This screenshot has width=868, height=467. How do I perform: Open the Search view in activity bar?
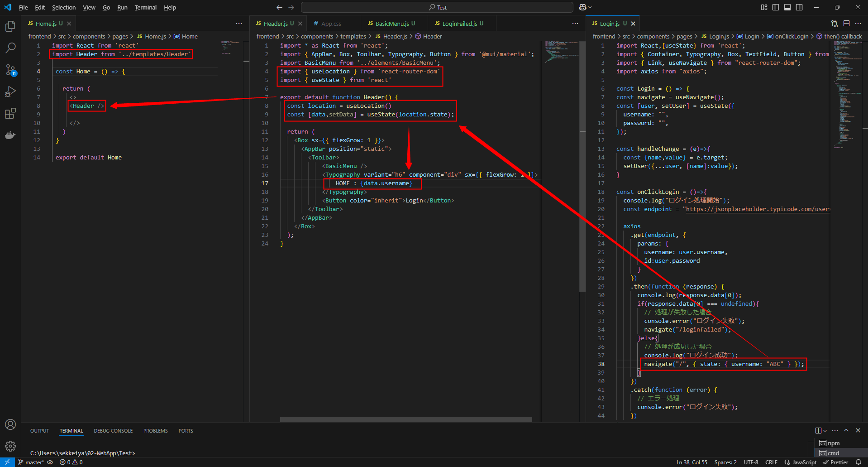tap(10, 48)
